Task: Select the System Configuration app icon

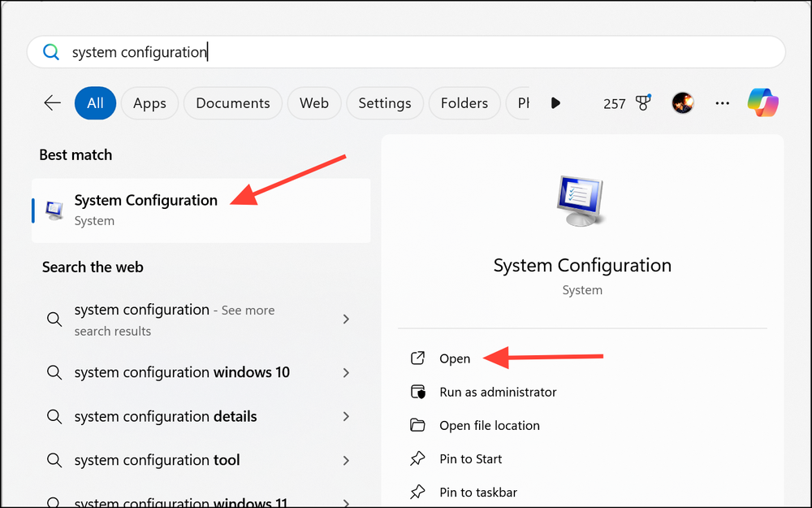Action: coord(53,209)
